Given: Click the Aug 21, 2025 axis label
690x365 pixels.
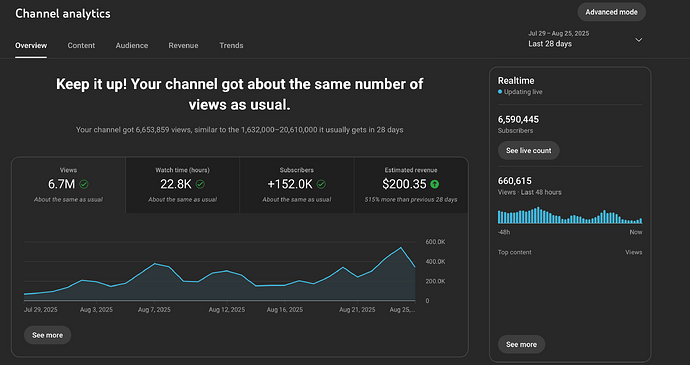Looking at the screenshot, I should pos(357,310).
